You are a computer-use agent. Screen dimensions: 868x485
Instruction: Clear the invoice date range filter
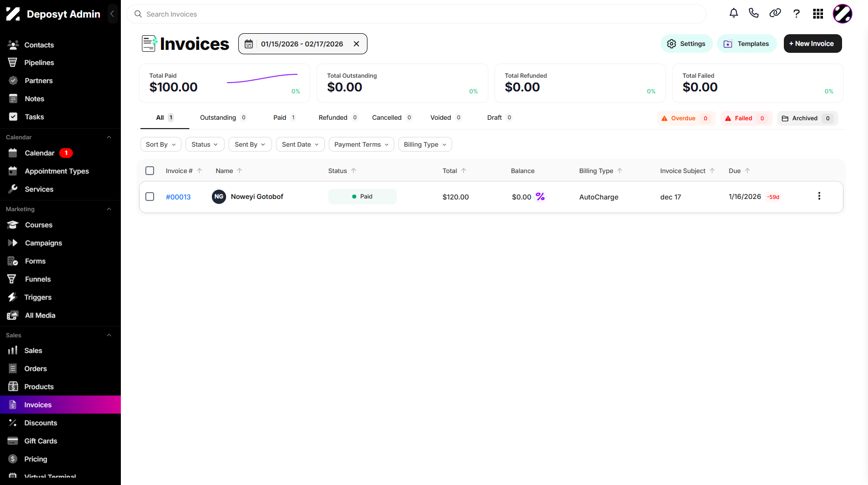coord(357,44)
